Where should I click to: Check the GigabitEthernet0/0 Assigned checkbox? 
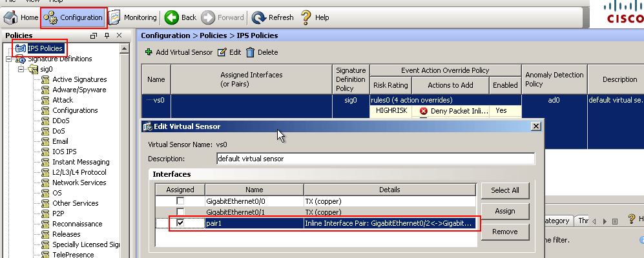[x=180, y=201]
